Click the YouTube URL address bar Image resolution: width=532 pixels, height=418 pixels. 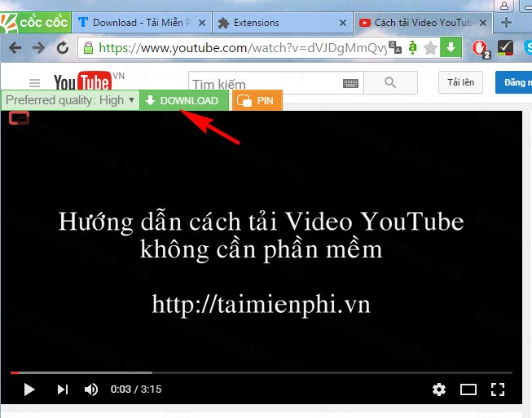click(x=243, y=48)
